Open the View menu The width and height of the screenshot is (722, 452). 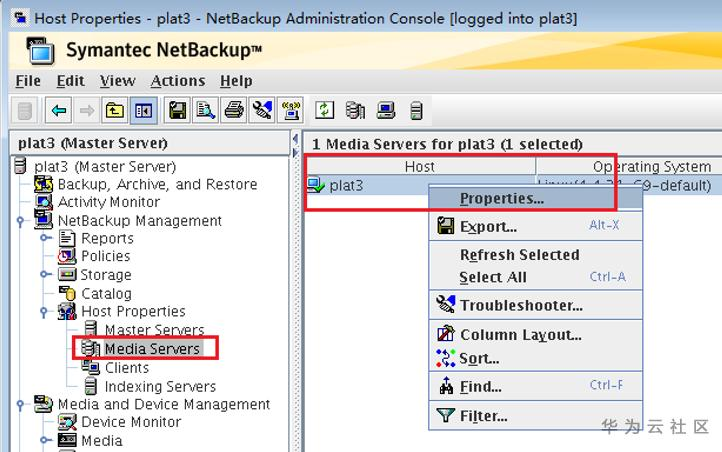(117, 81)
